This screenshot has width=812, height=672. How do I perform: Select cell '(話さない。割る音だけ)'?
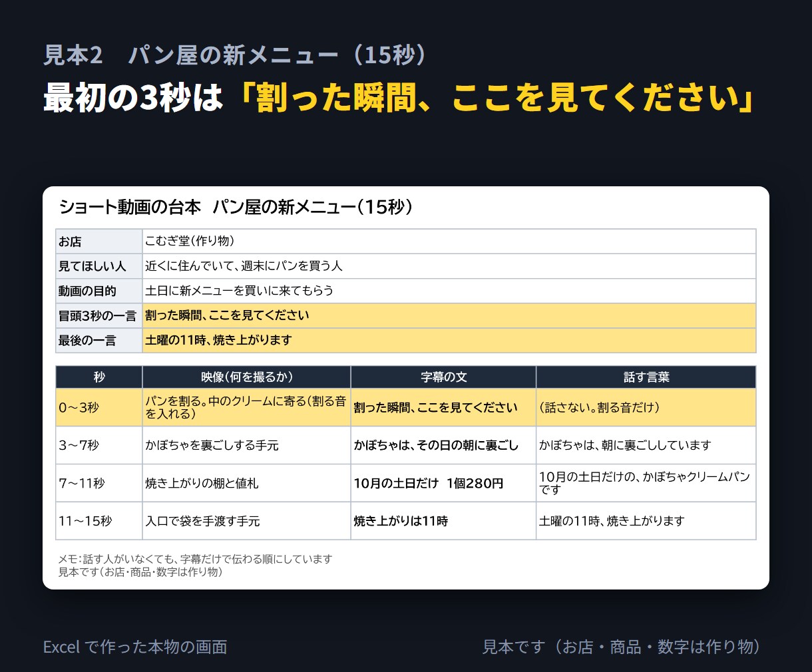(x=646, y=408)
